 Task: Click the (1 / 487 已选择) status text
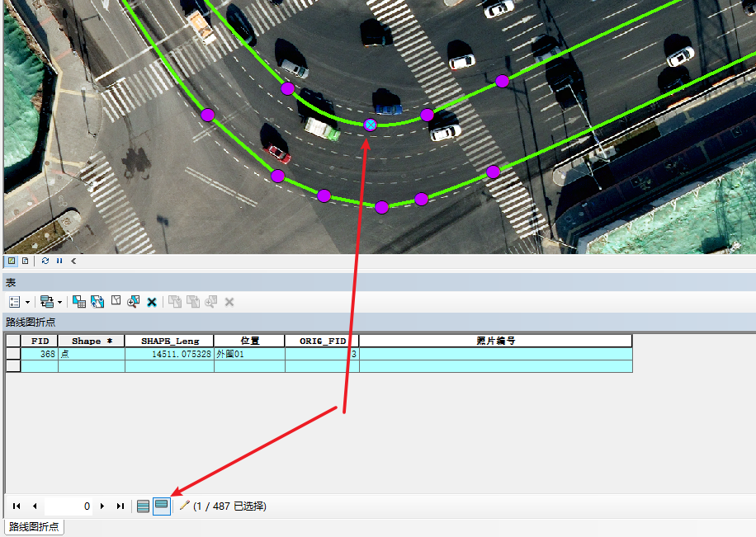(229, 506)
